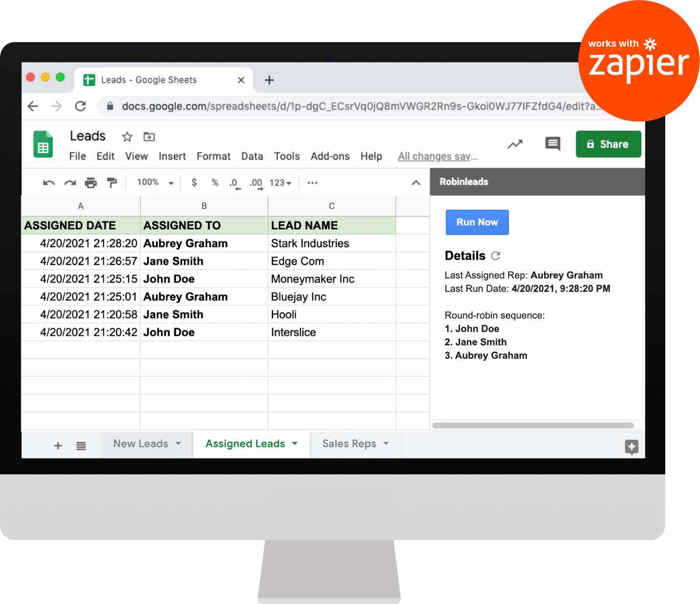Go back in the browser
700x604 pixels.
tap(33, 106)
